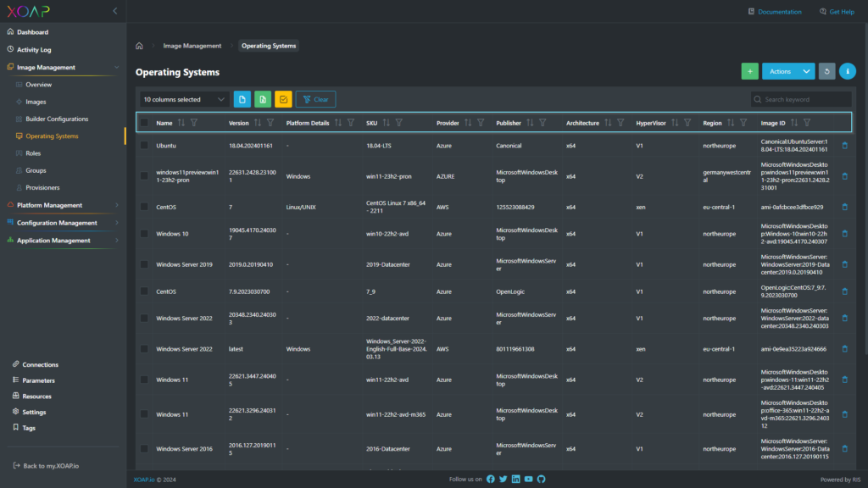Image resolution: width=868 pixels, height=488 pixels.
Task: Sort by the Architecture column
Action: pos(608,123)
